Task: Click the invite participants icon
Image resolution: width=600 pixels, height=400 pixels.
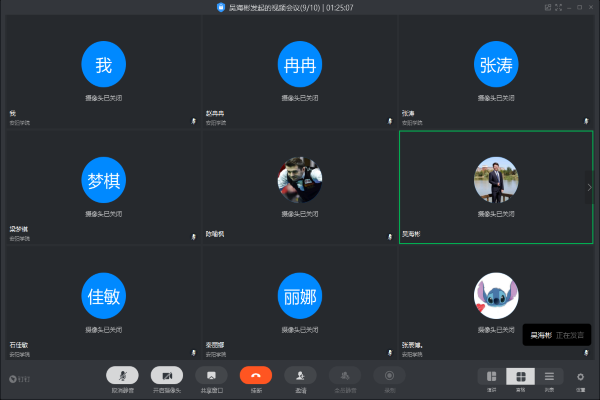Action: tap(301, 375)
